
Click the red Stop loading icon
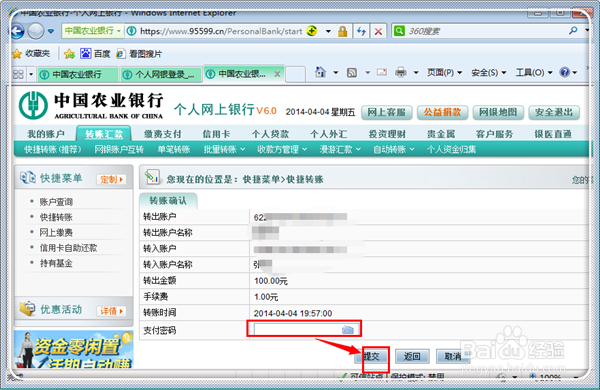[378, 31]
